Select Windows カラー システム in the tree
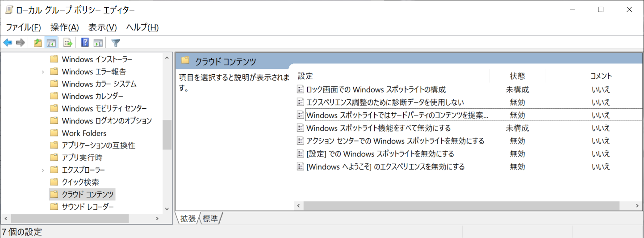Viewport: 644px width, 238px height. tap(99, 84)
